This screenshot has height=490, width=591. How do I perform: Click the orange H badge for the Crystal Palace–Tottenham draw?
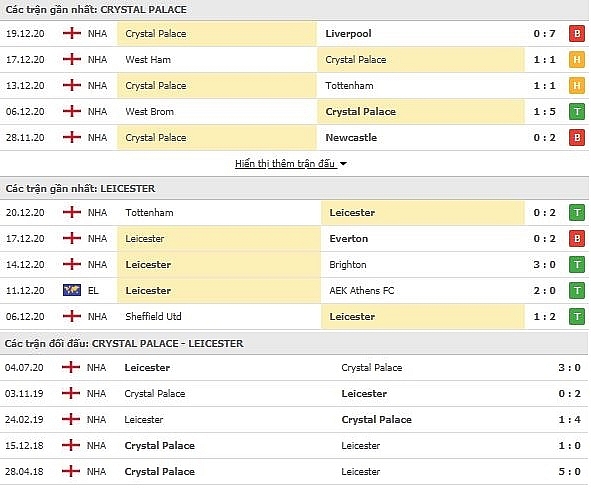(x=577, y=86)
